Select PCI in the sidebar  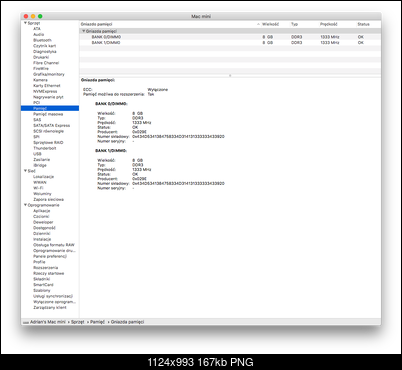(36, 103)
